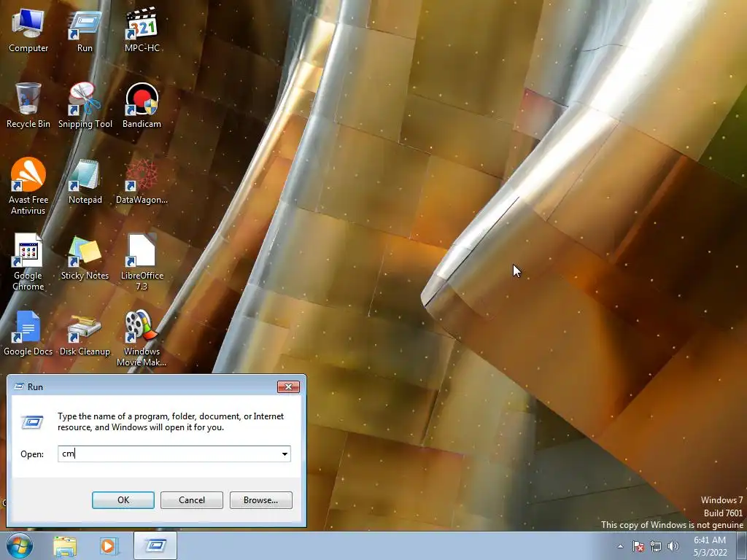This screenshot has width=747, height=560.
Task: Click the Run dialog title bar icon
Action: coord(19,386)
